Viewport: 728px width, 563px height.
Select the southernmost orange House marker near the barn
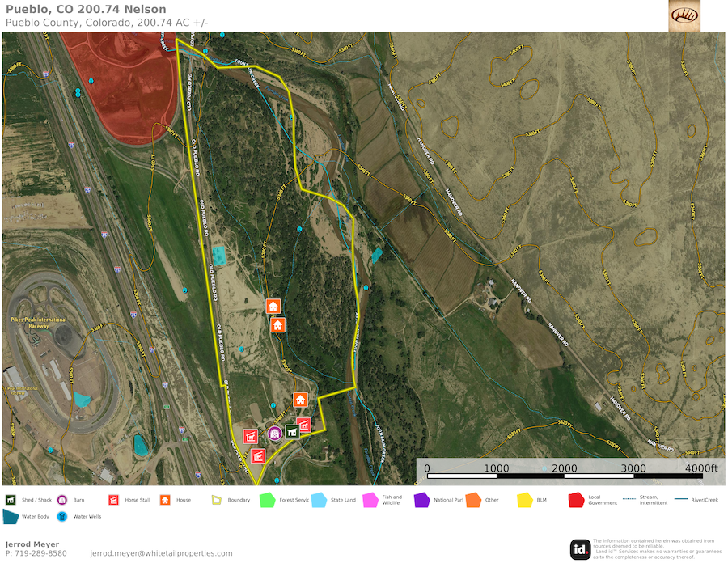click(300, 400)
